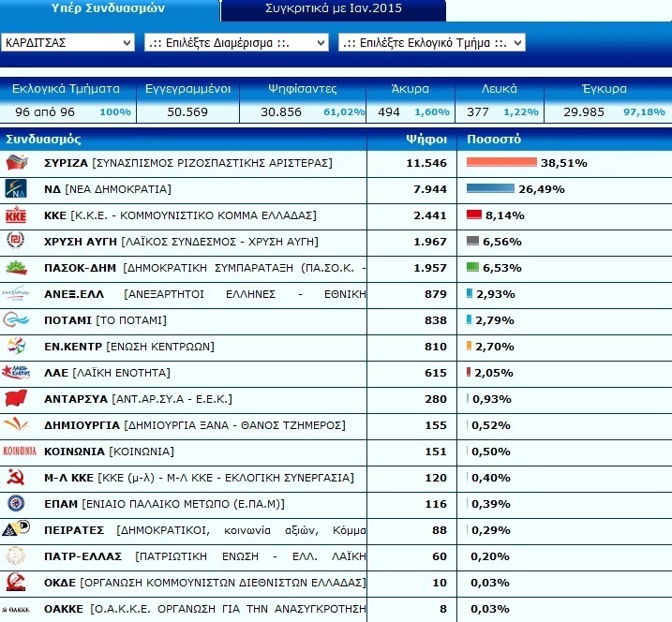This screenshot has height=622, width=672.
Task: Switch to the Υπέρ Συνδυασμών tab
Action: (x=109, y=8)
